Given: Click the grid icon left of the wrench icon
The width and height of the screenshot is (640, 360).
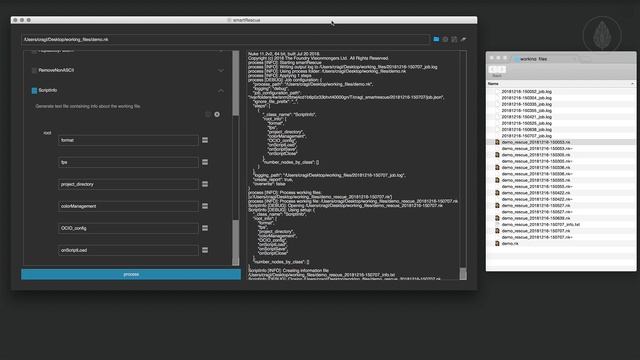Looking at the screenshot, I should [454, 39].
